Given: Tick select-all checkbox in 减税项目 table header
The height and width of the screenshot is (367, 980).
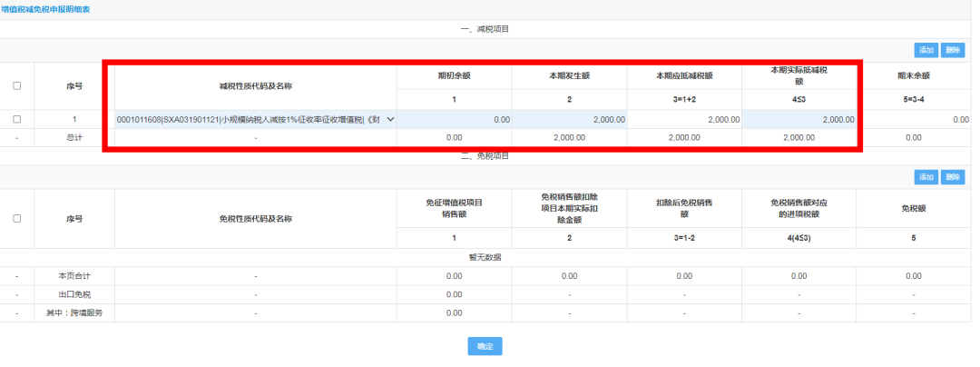Looking at the screenshot, I should (17, 86).
